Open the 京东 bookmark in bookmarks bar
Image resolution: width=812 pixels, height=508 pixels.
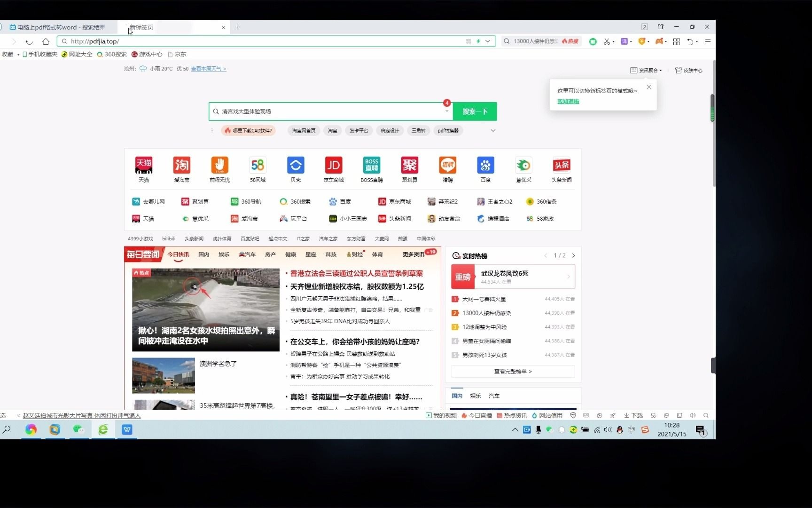click(177, 55)
